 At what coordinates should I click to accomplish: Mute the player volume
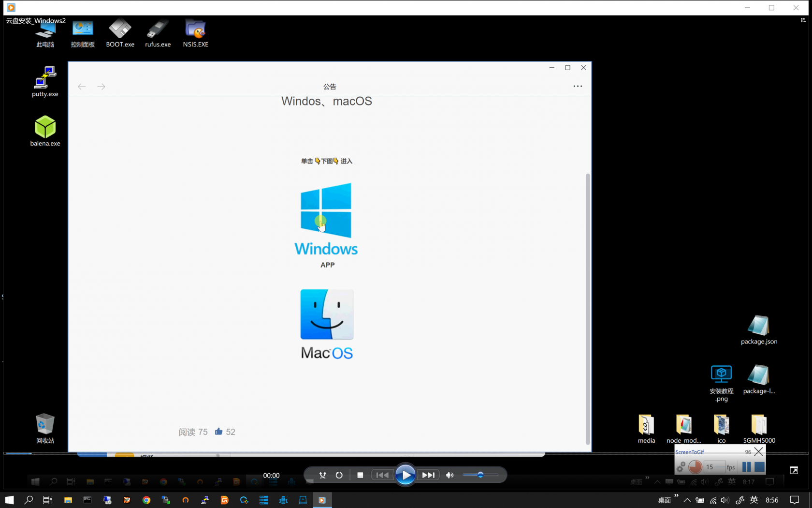[x=450, y=475]
